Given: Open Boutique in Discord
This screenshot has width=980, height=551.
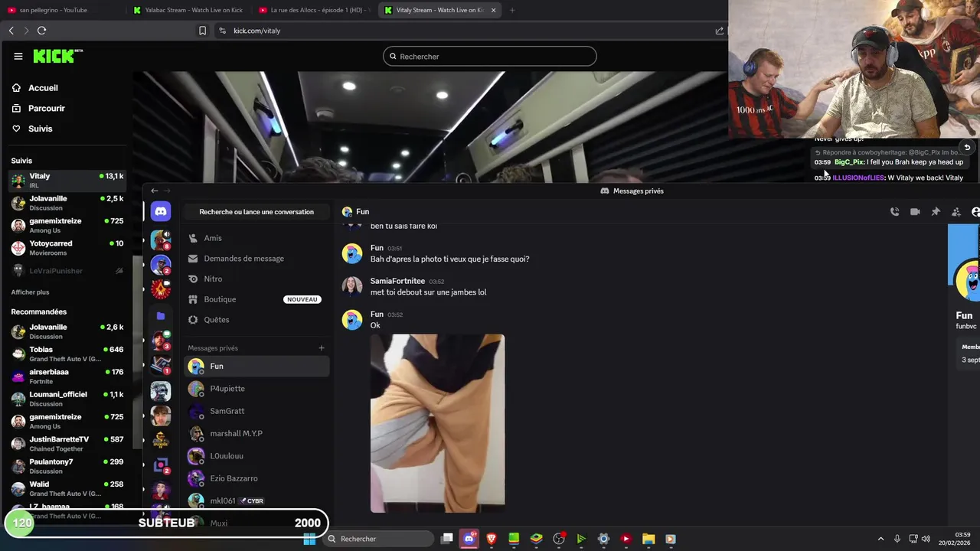Looking at the screenshot, I should 256,299.
